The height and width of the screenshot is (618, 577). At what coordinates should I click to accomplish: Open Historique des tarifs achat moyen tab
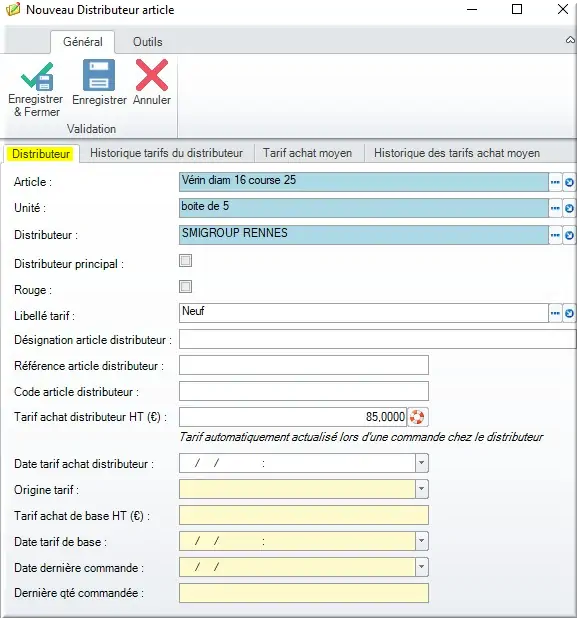pos(457,153)
